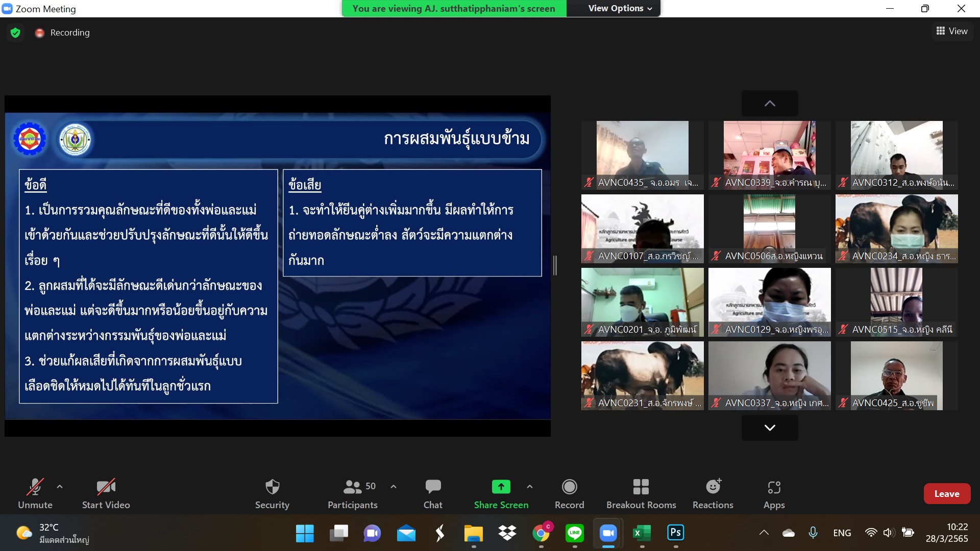The image size is (980, 551).
Task: Open LINE app from taskbar
Action: (575, 533)
